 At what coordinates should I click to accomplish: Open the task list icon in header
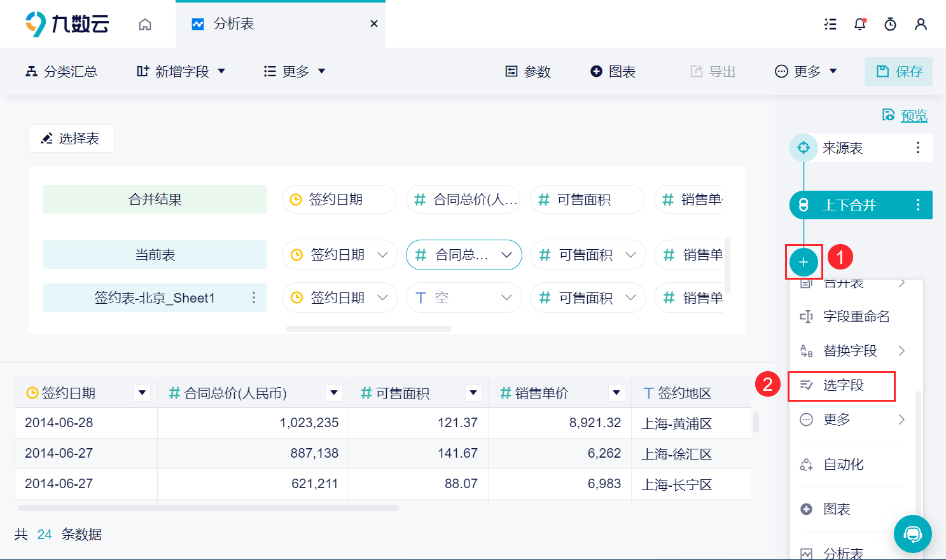(x=830, y=24)
